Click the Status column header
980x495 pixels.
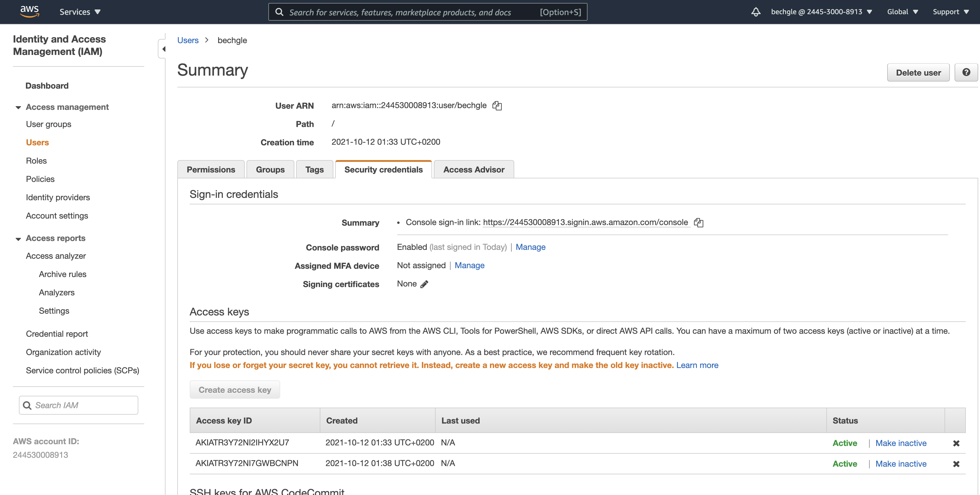886,420
